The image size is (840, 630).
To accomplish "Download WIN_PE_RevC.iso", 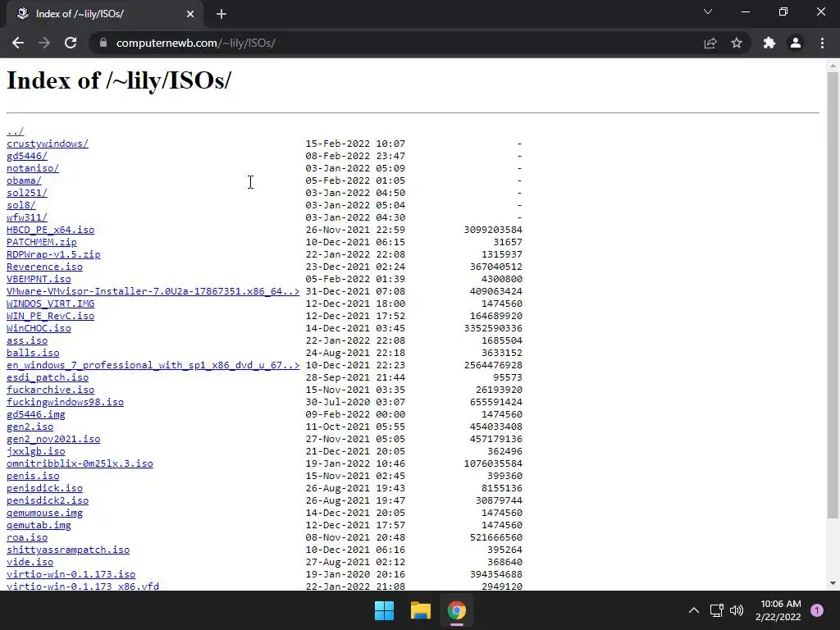I will [x=50, y=316].
